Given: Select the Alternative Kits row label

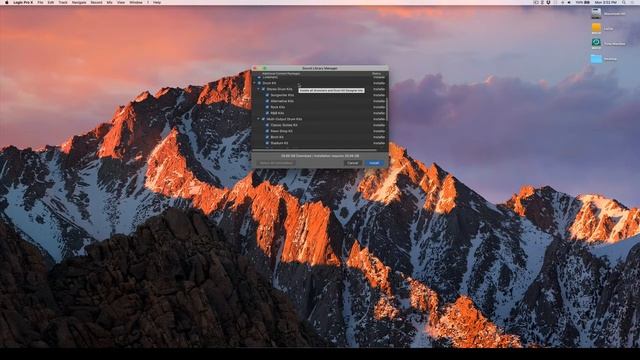Looking at the screenshot, I should 282,101.
